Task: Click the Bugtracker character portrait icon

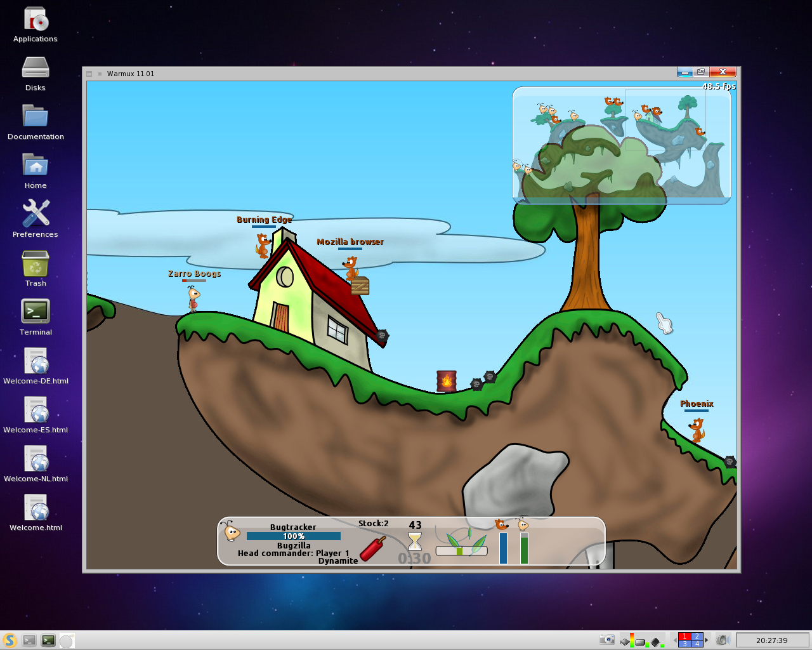Action: (232, 531)
